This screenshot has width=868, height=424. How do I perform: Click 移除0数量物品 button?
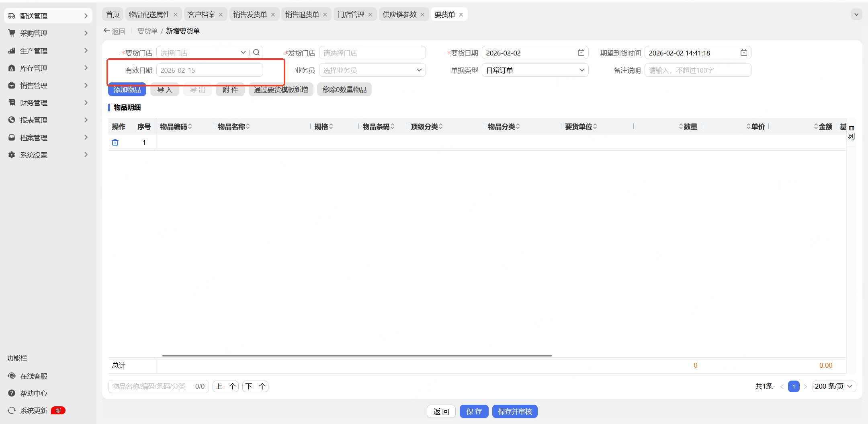344,90
